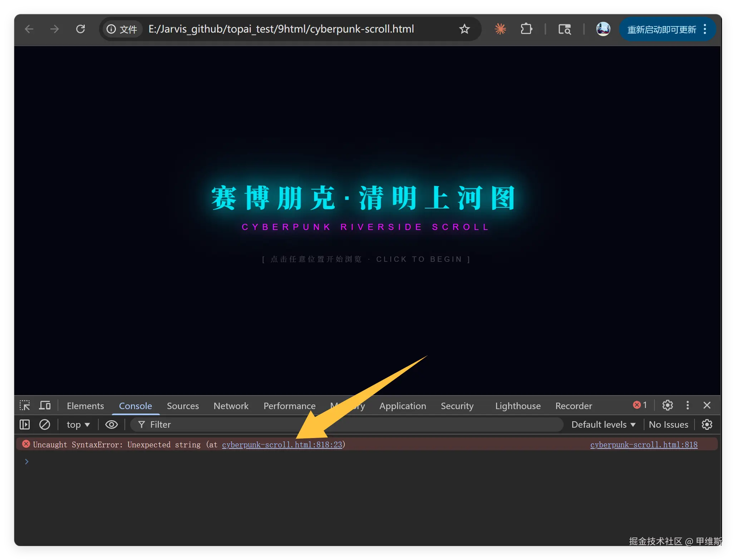Switch to the Network tab

point(231,406)
